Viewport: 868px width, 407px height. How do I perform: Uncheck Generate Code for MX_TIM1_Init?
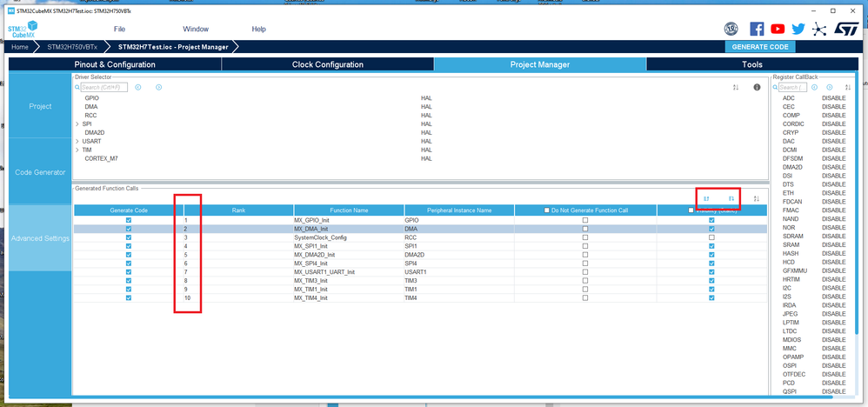point(129,289)
